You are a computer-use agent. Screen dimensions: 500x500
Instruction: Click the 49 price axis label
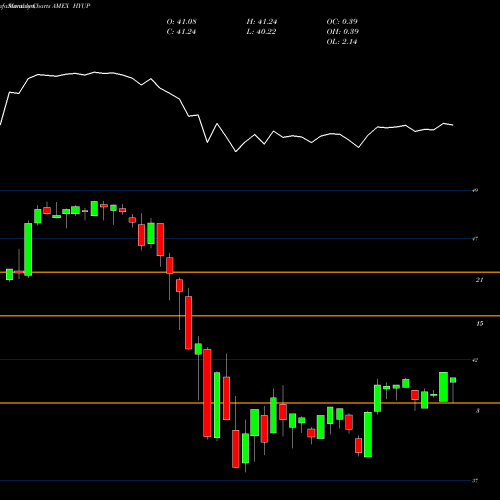point(475,190)
